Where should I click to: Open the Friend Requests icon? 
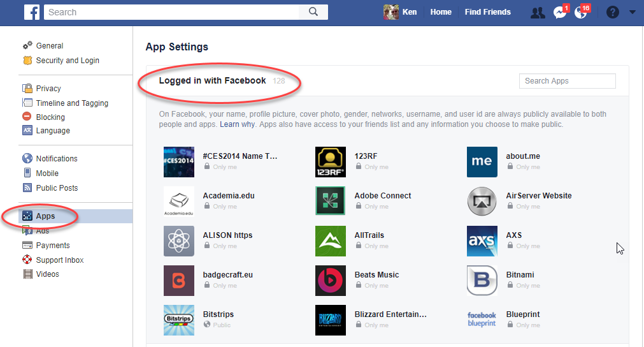point(538,13)
